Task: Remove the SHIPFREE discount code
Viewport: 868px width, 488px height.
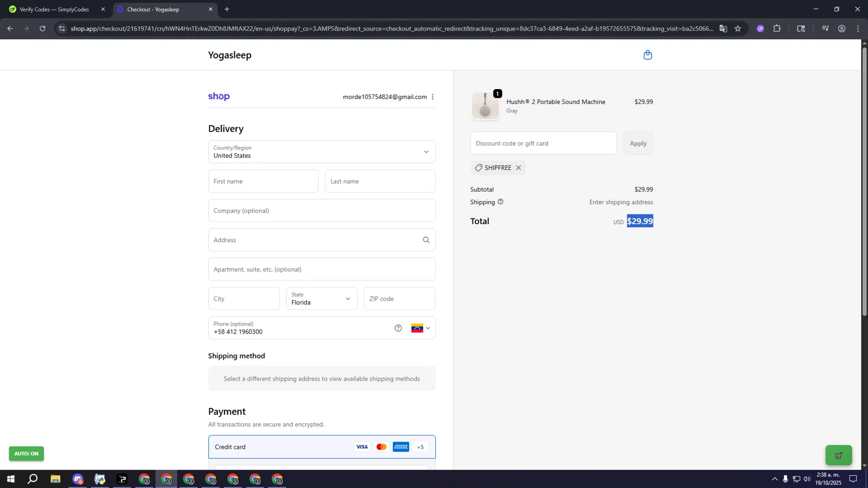Action: tap(518, 168)
